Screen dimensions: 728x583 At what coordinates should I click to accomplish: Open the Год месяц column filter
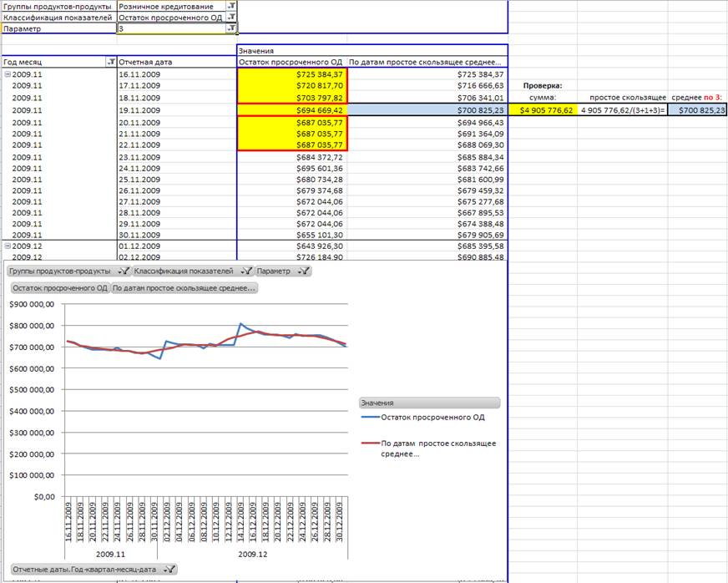pyautogui.click(x=111, y=62)
